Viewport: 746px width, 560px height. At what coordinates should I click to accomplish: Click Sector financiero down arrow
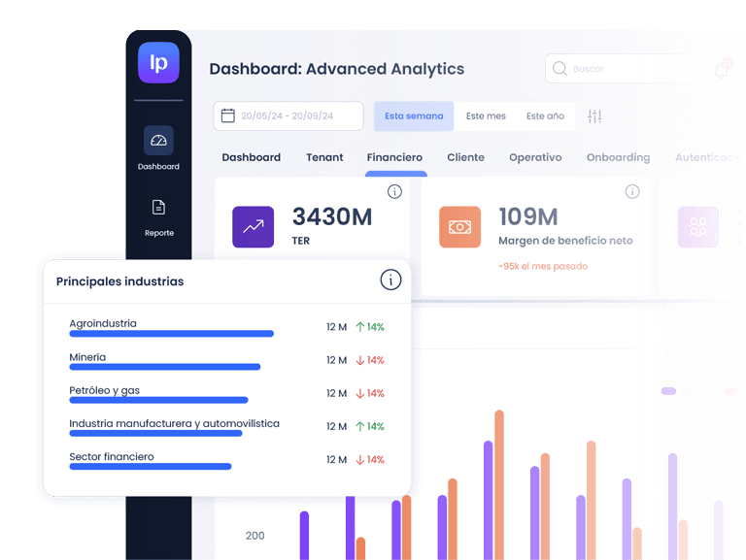pyautogui.click(x=360, y=460)
